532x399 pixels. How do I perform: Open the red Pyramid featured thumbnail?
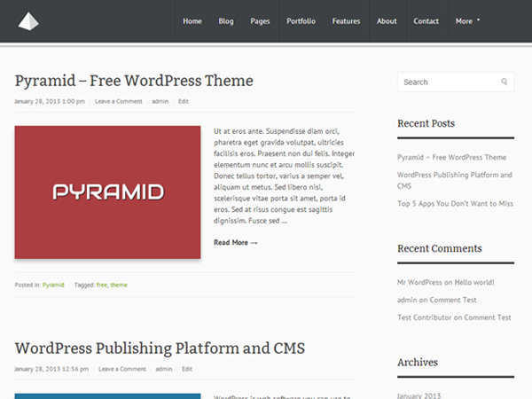[x=107, y=192]
